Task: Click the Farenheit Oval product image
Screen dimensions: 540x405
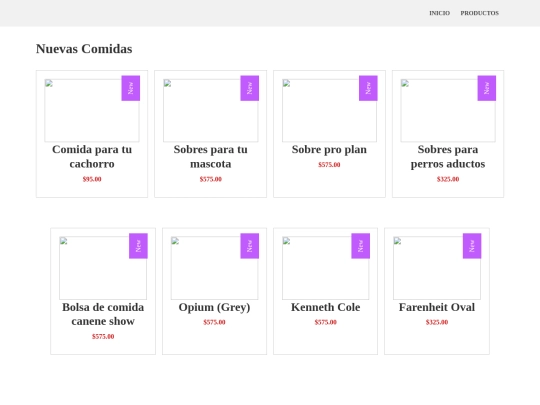Action: 437,268
